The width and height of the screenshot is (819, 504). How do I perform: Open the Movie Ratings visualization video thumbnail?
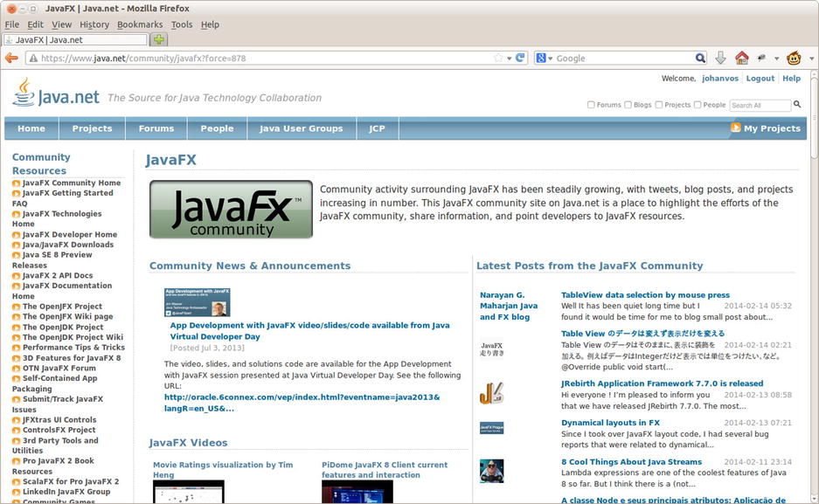click(x=189, y=492)
